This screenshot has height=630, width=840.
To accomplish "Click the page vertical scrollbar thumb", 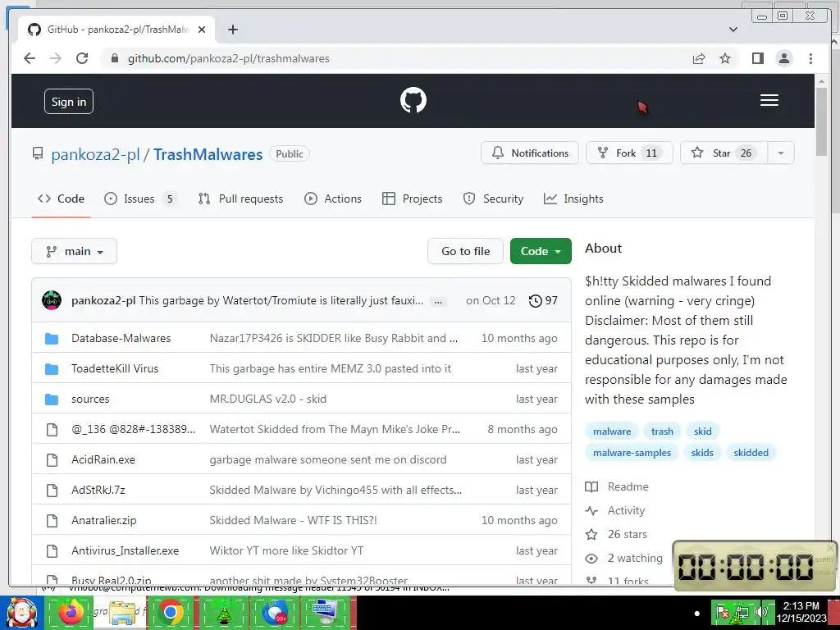I will pyautogui.click(x=822, y=121).
